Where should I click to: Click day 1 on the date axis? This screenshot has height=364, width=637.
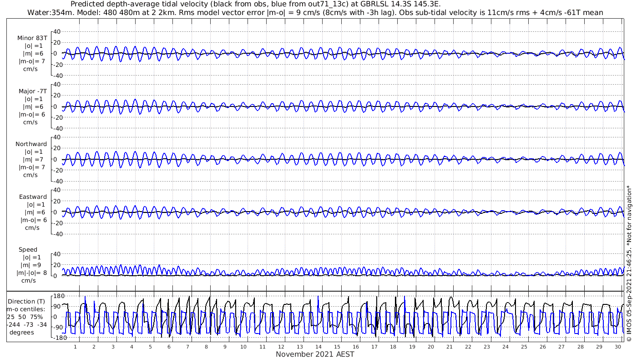pos(75,347)
